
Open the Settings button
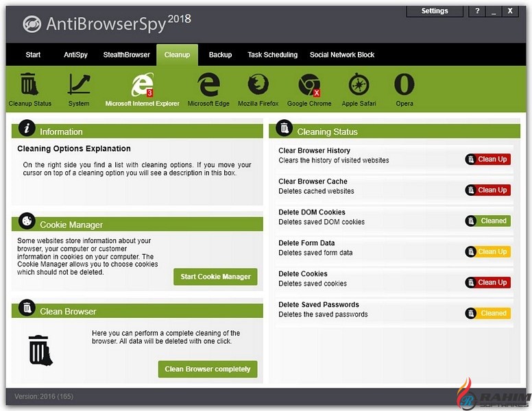coord(435,11)
